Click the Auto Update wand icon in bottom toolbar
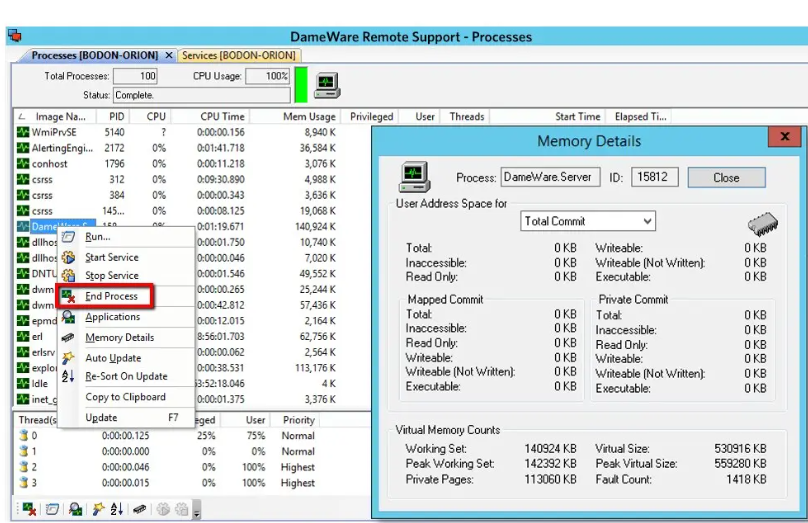 [x=100, y=510]
